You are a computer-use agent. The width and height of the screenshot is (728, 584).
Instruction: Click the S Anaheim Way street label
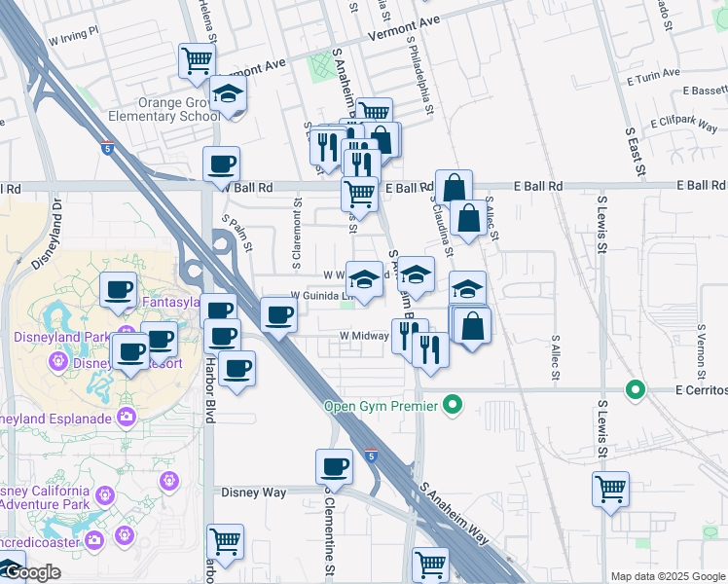(x=455, y=514)
